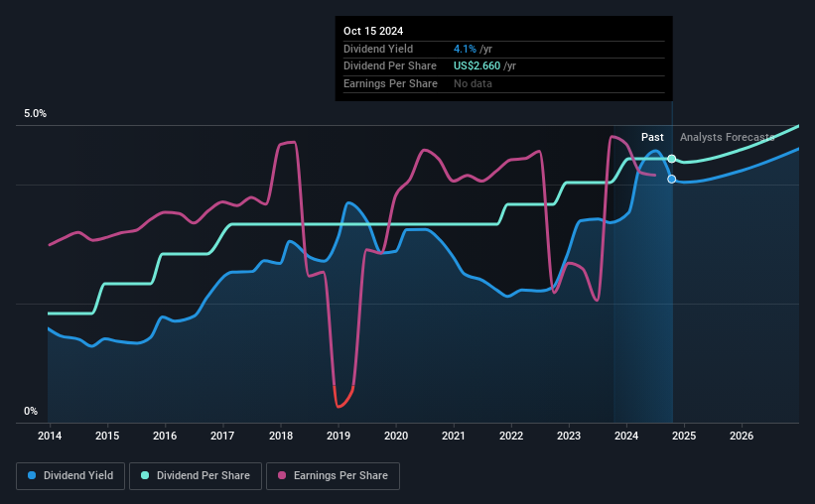Click the tooltip Dividend Per Share row label
The height and width of the screenshot is (504, 815).
coord(390,66)
